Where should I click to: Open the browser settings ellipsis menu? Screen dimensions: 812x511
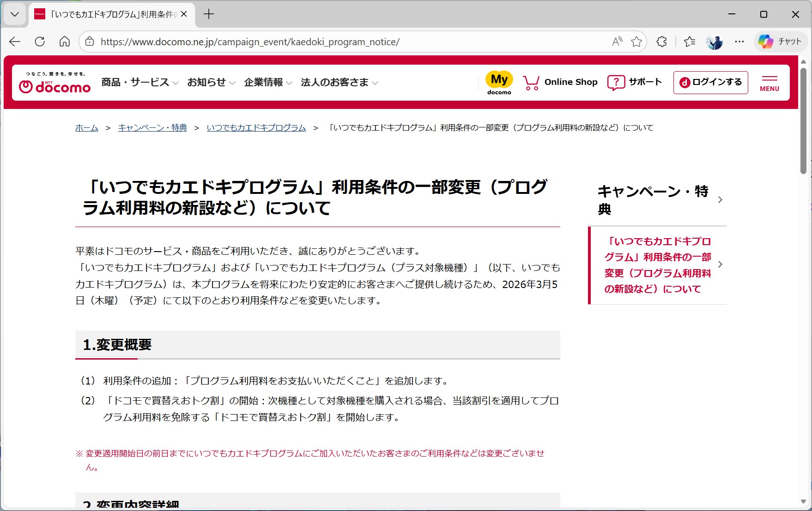point(739,42)
